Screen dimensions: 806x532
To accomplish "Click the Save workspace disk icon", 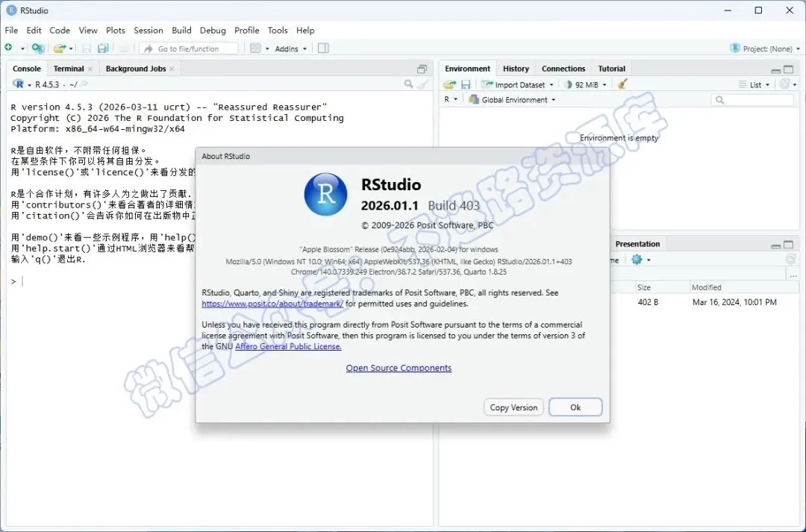I will pos(466,84).
